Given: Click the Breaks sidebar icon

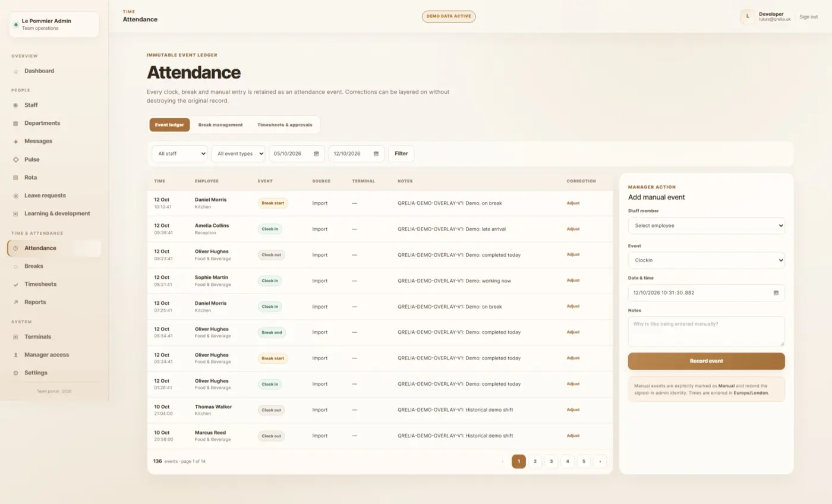Looking at the screenshot, I should click(15, 266).
